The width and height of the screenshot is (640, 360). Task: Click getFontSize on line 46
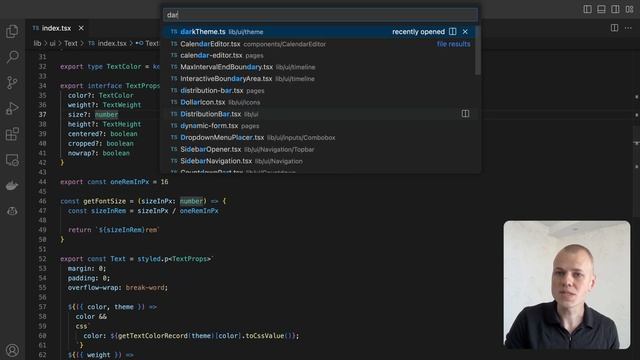click(x=104, y=201)
